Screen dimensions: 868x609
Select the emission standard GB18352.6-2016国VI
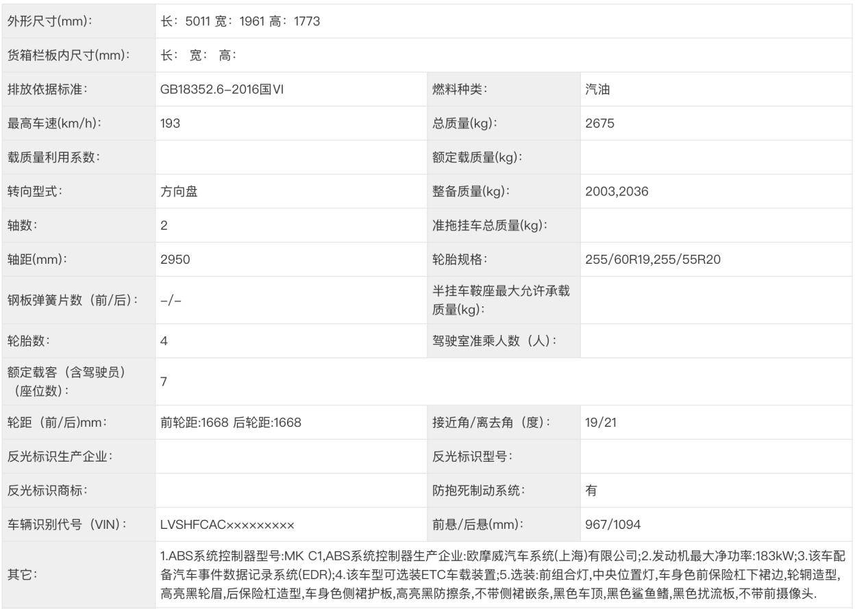[x=222, y=89]
